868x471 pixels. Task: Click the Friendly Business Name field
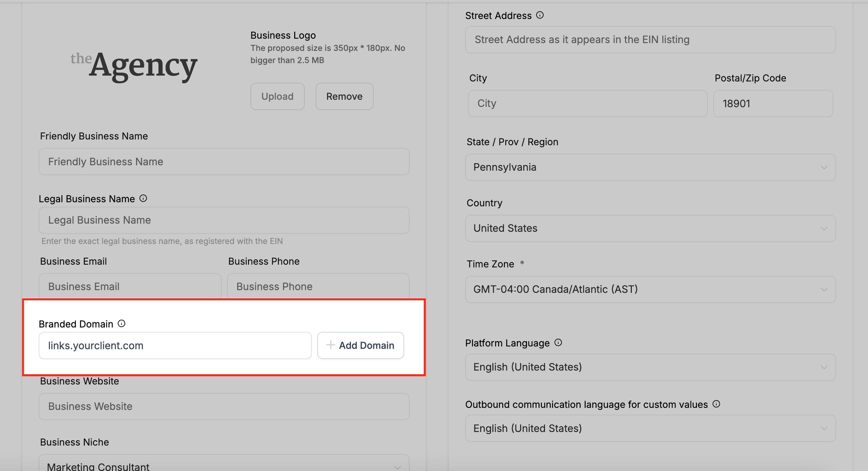224,162
